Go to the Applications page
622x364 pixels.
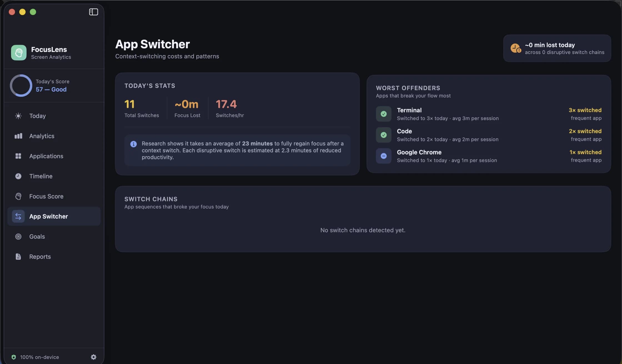point(54,156)
